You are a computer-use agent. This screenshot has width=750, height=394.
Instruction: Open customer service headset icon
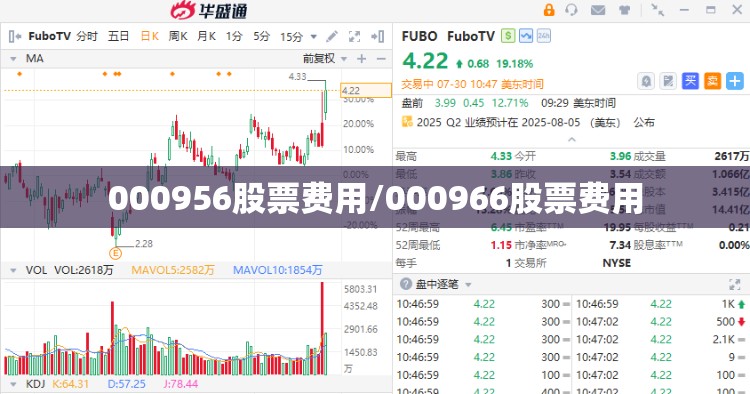[x=571, y=10]
